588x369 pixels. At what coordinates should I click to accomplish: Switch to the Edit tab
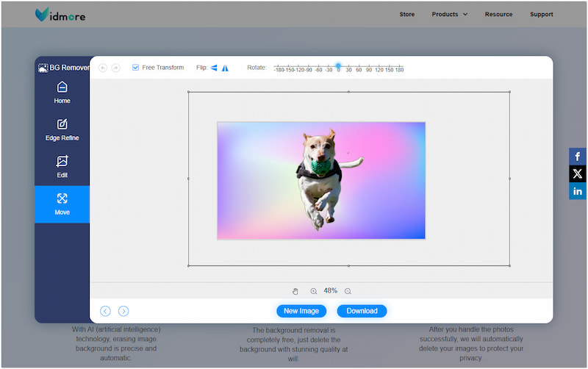coord(62,166)
